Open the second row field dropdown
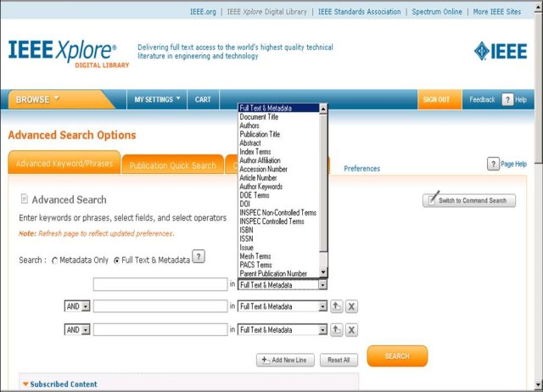 283,306
